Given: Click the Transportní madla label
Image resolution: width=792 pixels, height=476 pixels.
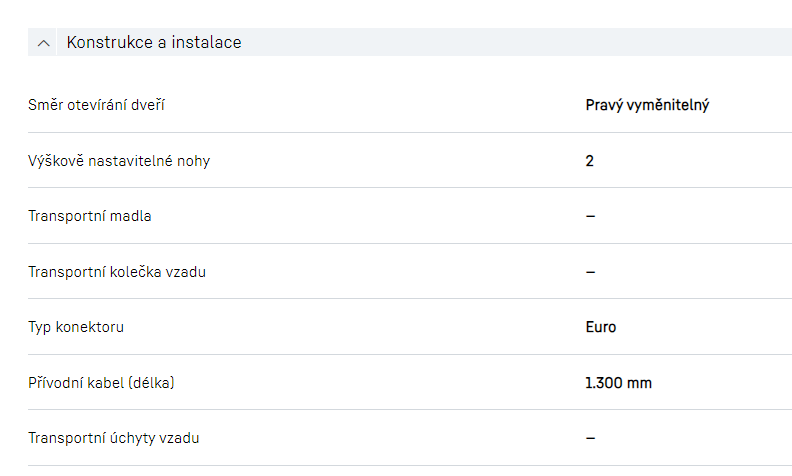Looking at the screenshot, I should [90, 216].
